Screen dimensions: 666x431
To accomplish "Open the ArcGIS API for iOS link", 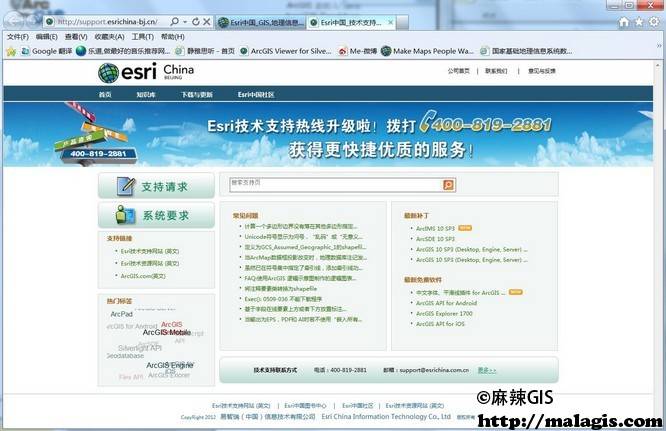I will point(440,324).
